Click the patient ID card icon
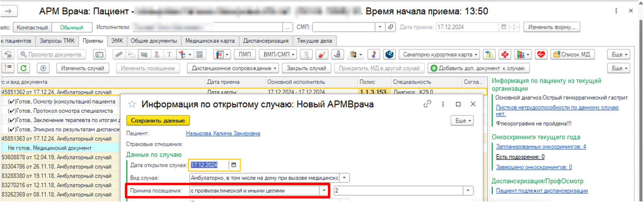The image size is (644, 202). (x=99, y=54)
